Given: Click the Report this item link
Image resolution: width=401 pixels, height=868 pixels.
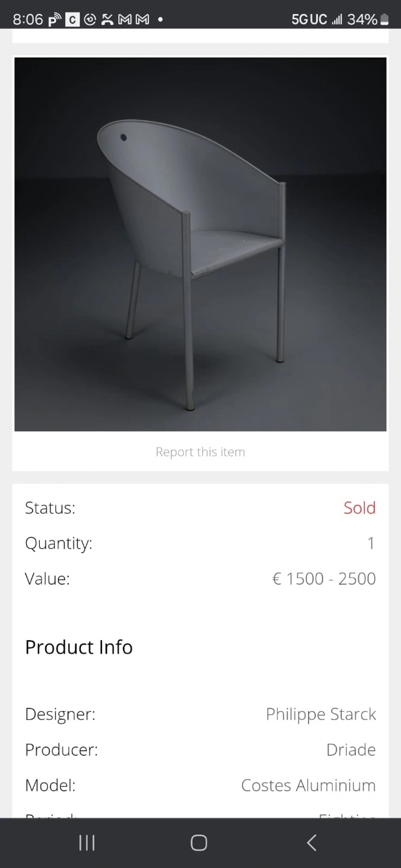Looking at the screenshot, I should pos(200,452).
